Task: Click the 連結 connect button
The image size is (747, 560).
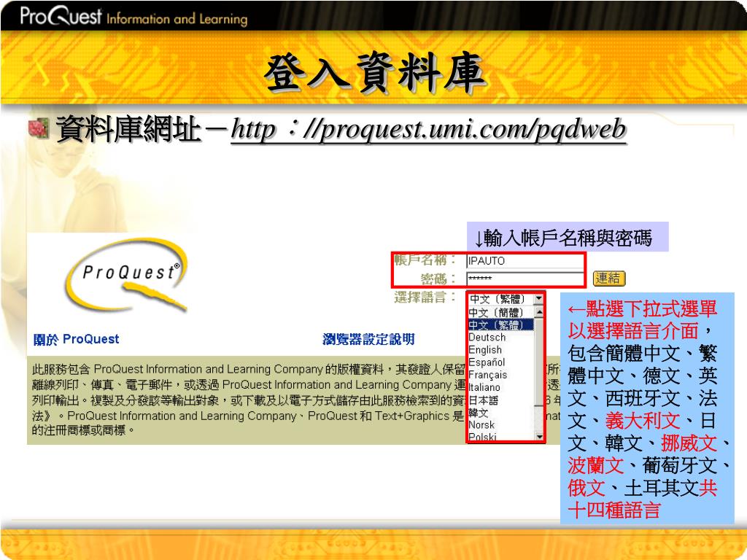Action: (x=609, y=278)
